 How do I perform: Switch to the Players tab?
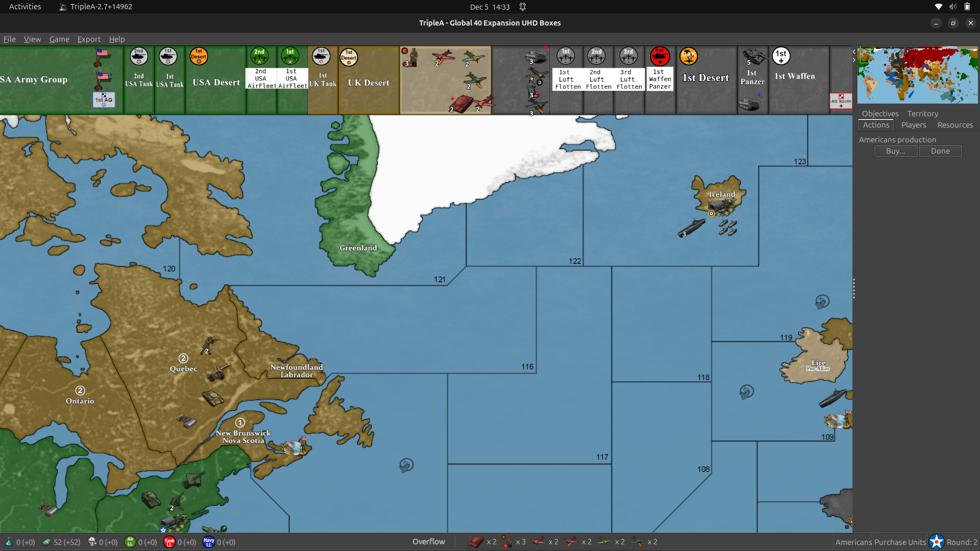point(913,125)
